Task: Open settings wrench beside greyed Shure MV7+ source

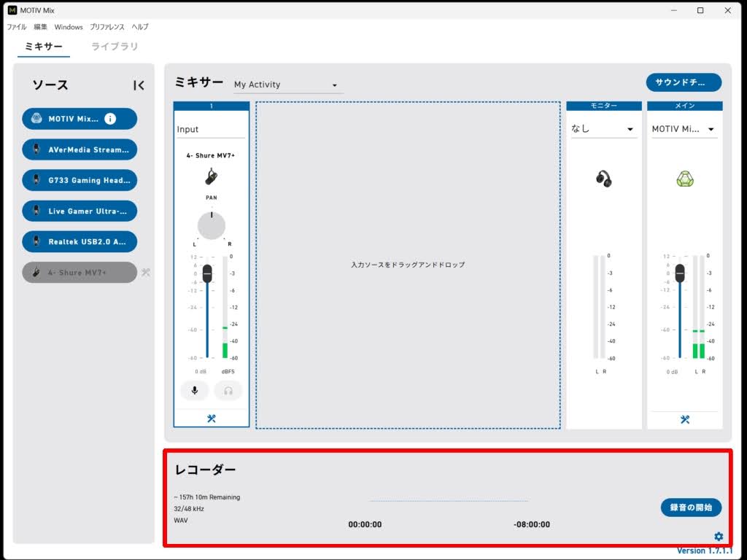Action: 145,273
